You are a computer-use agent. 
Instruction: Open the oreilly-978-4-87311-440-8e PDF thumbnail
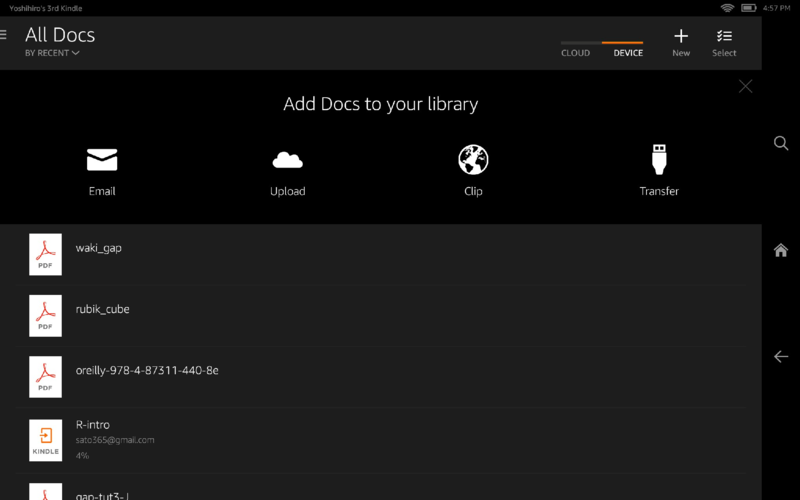[x=45, y=377]
